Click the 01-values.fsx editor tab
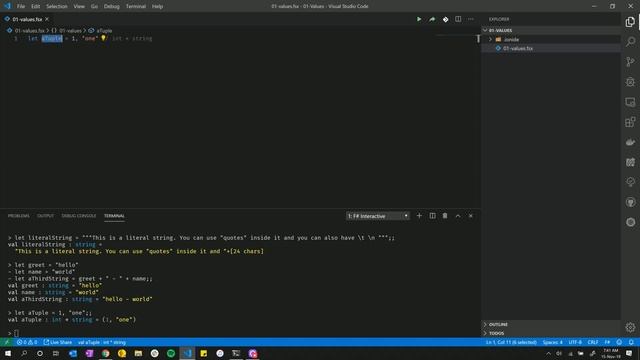This screenshot has height=360, width=640. click(27, 19)
